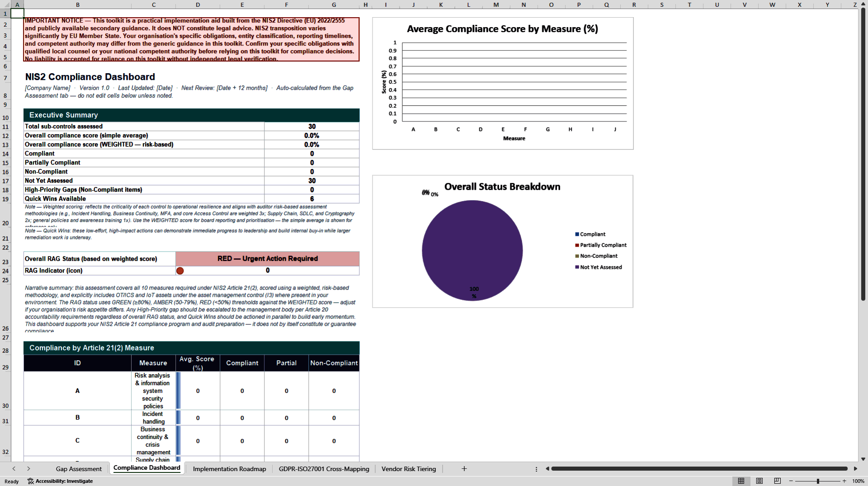Adjust the zoom slider handle
The width and height of the screenshot is (868, 486).
point(818,481)
